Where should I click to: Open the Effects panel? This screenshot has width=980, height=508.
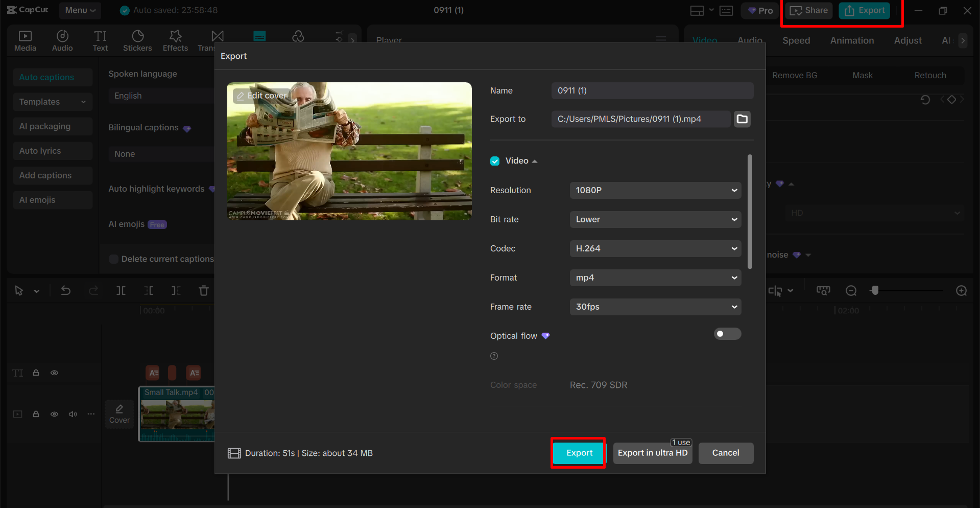click(x=175, y=40)
